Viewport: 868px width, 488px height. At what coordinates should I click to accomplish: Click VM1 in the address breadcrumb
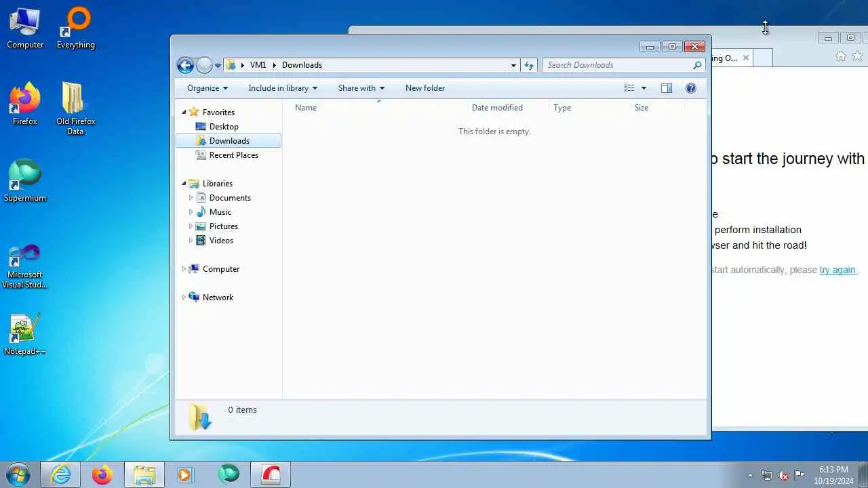click(258, 65)
